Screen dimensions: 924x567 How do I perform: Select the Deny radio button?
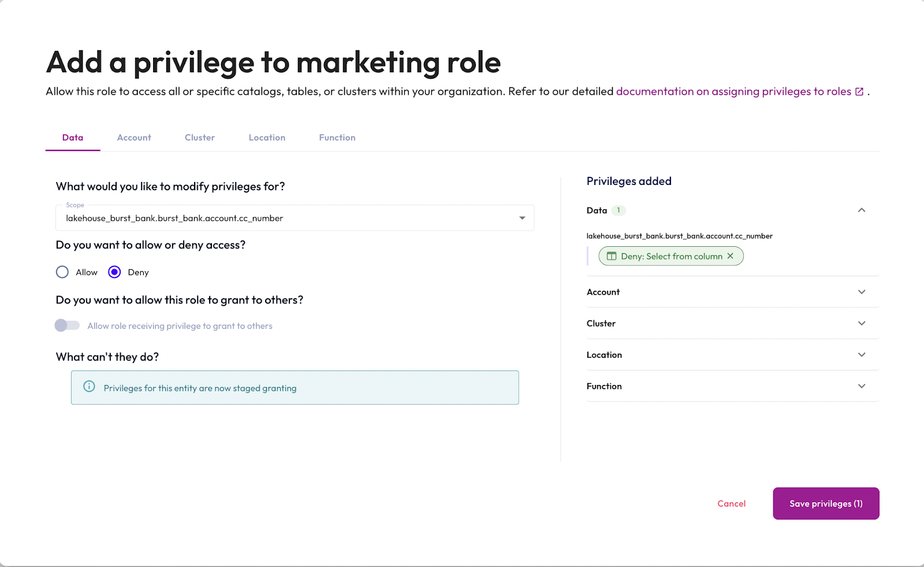(x=114, y=272)
